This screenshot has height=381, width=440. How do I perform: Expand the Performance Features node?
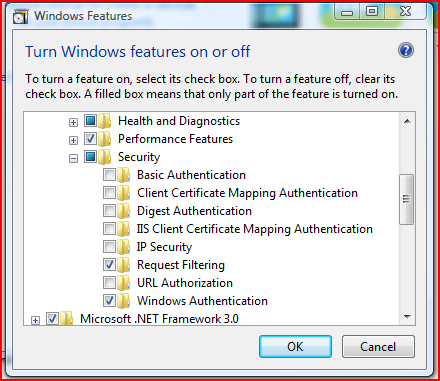coord(73,140)
